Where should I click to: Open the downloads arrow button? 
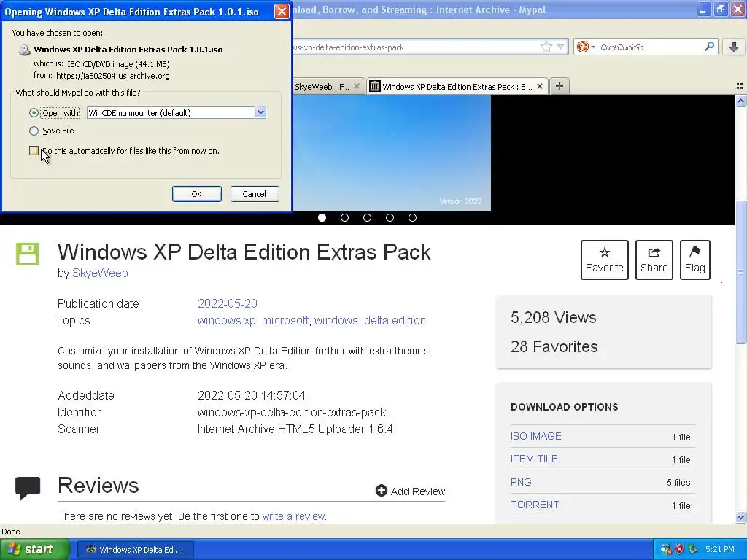click(x=734, y=47)
